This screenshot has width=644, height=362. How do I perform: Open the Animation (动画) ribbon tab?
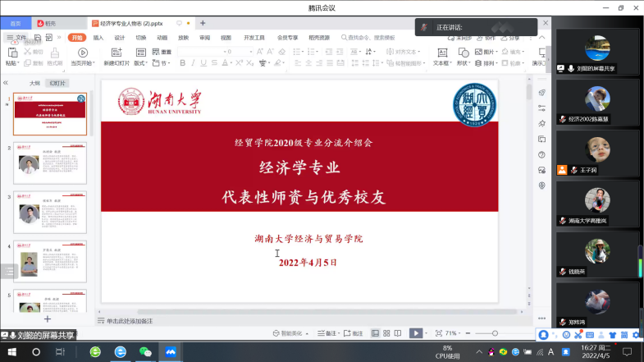[162, 38]
